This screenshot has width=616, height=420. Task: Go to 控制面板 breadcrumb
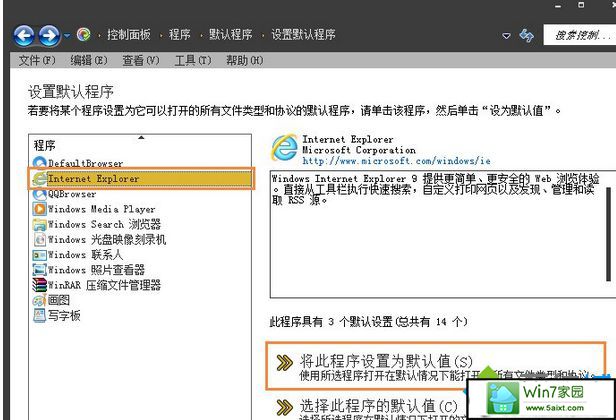tap(129, 35)
